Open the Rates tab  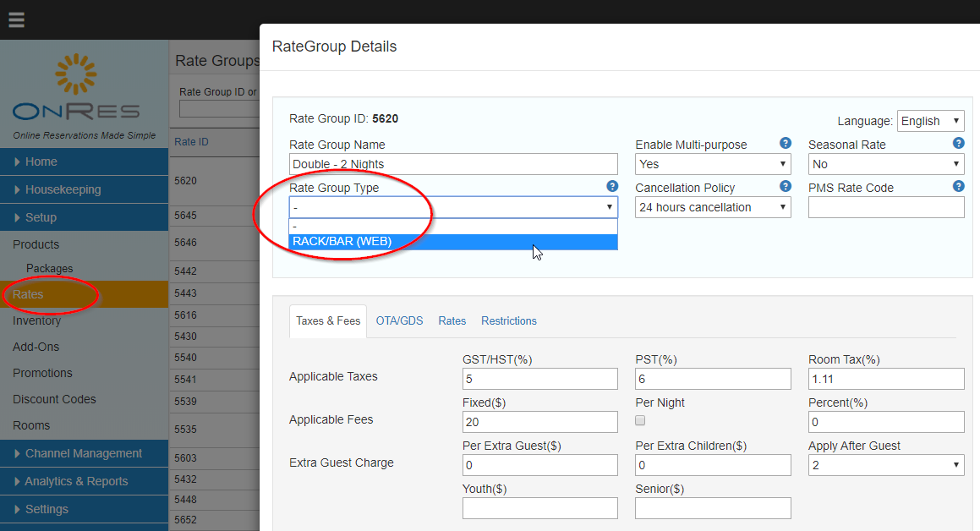click(452, 321)
